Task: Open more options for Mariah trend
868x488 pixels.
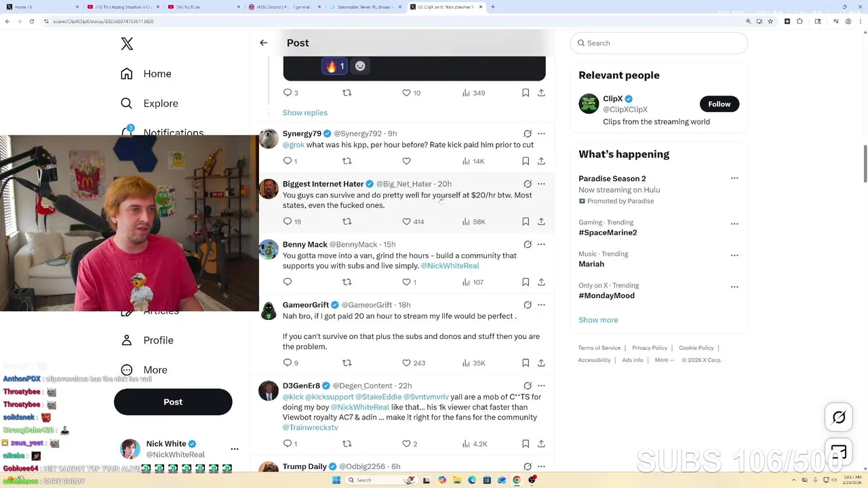Action: tap(734, 256)
